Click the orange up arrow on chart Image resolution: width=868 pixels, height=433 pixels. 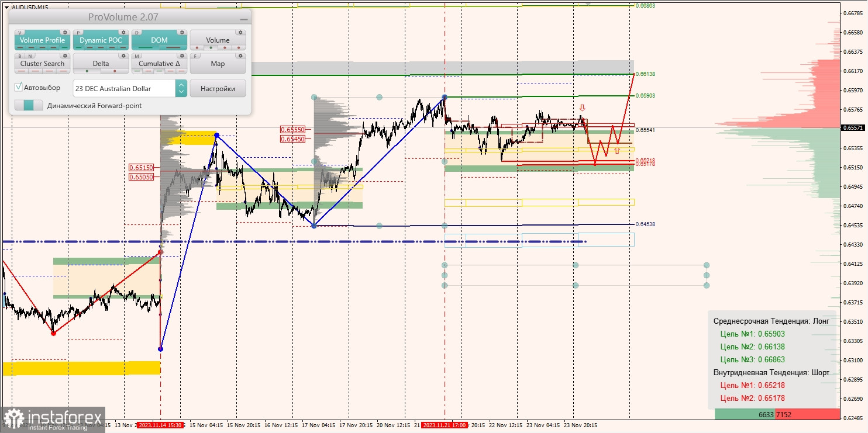(x=616, y=150)
